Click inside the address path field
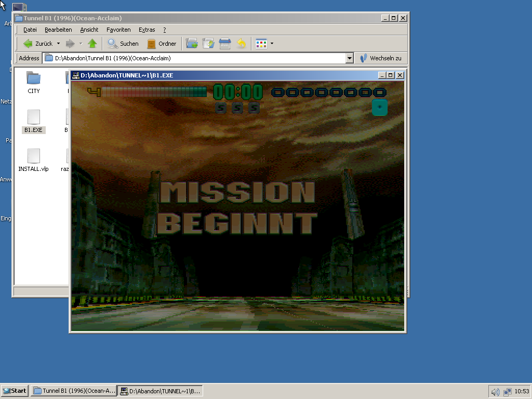 (x=197, y=58)
